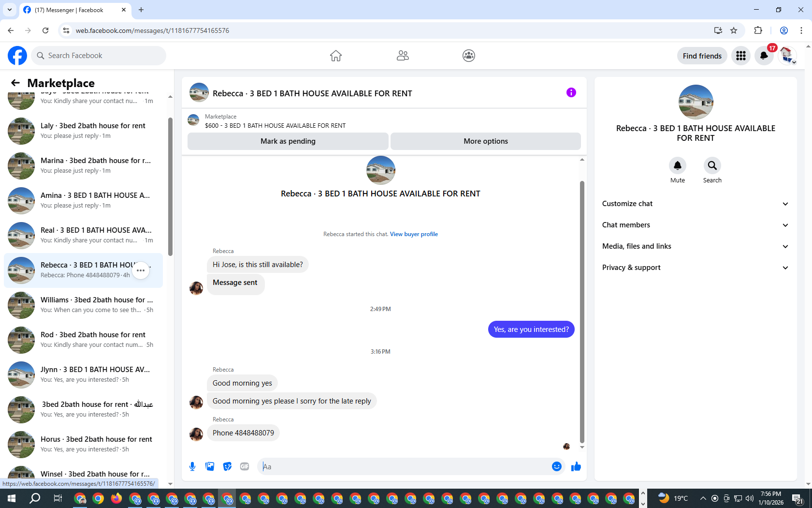Open the notifications bell with 17 badge

[764, 56]
